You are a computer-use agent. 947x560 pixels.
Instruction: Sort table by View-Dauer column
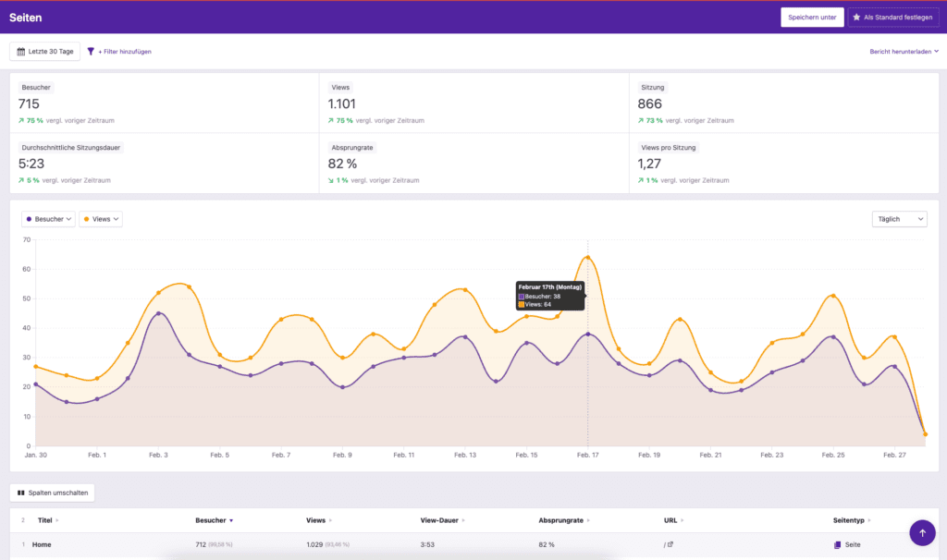tap(443, 520)
